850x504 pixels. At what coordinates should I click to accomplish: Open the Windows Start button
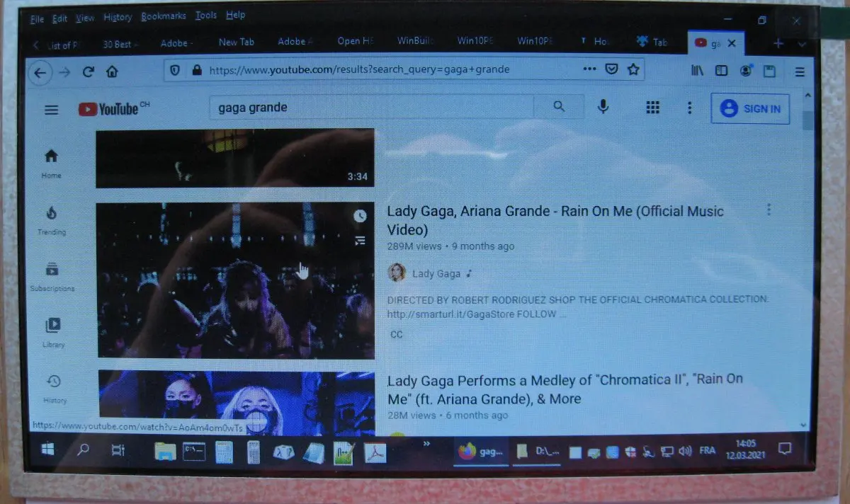pos(48,449)
